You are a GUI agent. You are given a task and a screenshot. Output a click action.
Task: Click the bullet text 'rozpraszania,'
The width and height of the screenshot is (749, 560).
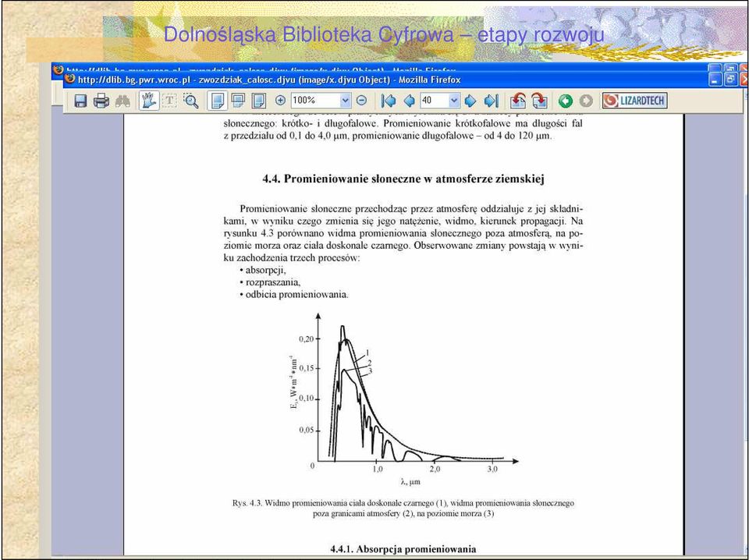[273, 282]
